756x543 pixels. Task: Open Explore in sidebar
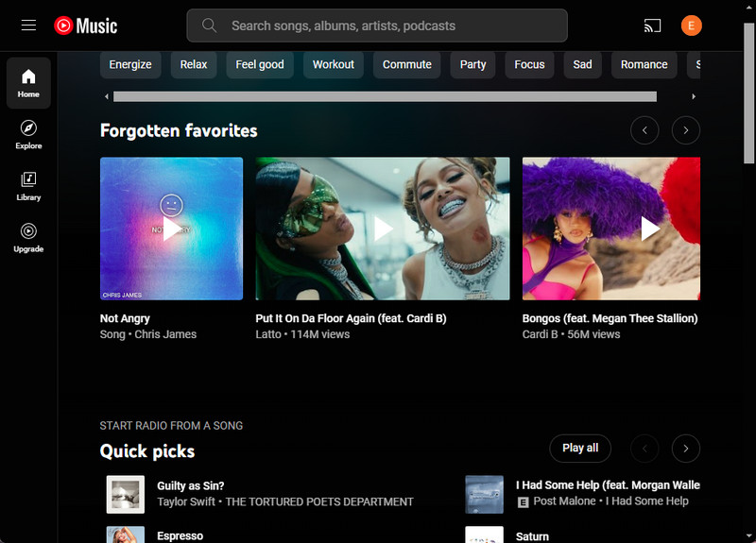(28, 134)
